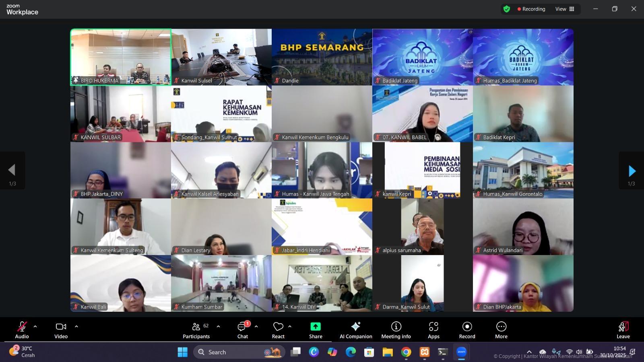Leave the meeting
The width and height of the screenshot is (644, 362).
click(623, 330)
